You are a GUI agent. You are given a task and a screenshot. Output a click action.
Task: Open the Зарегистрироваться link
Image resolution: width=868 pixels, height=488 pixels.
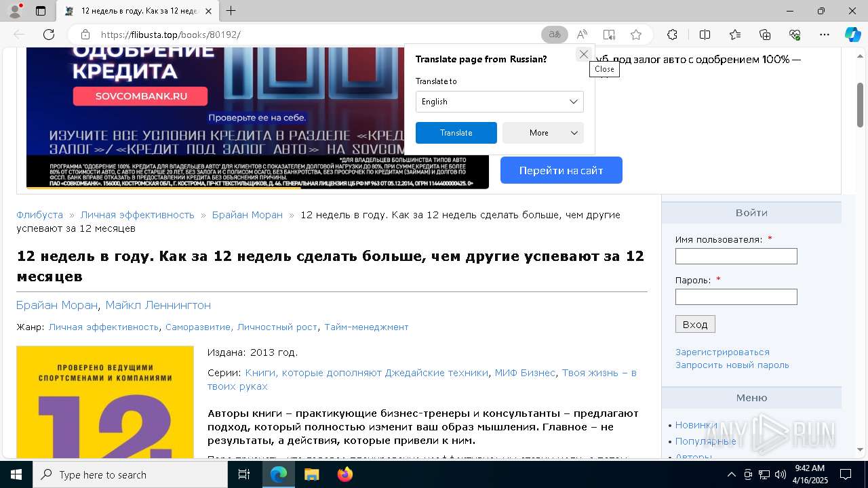[722, 352]
